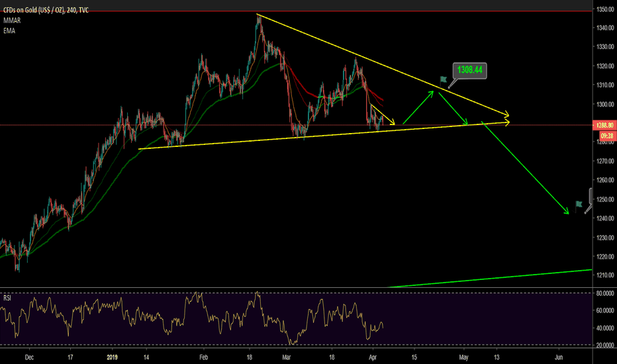Click the 13 date label on time axis
The height and width of the screenshot is (364, 617).
[x=497, y=357]
